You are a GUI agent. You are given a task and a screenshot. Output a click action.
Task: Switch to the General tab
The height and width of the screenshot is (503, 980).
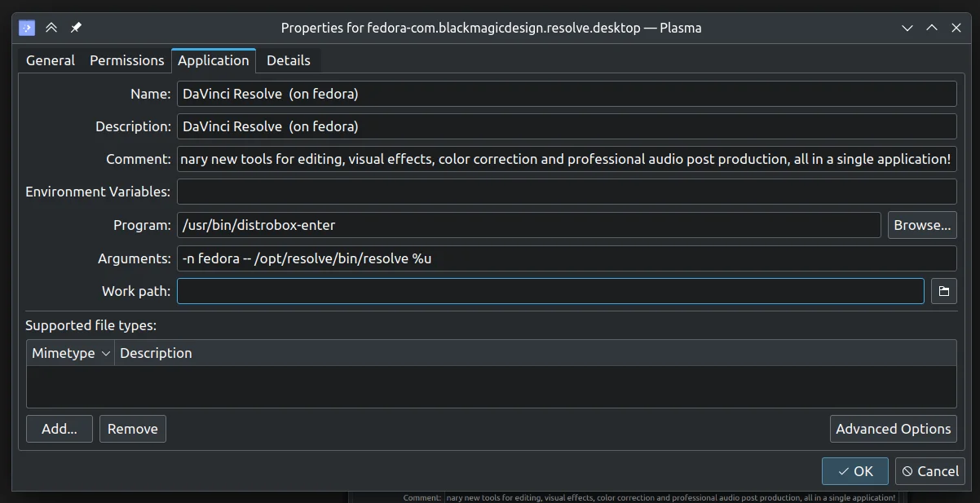point(51,60)
